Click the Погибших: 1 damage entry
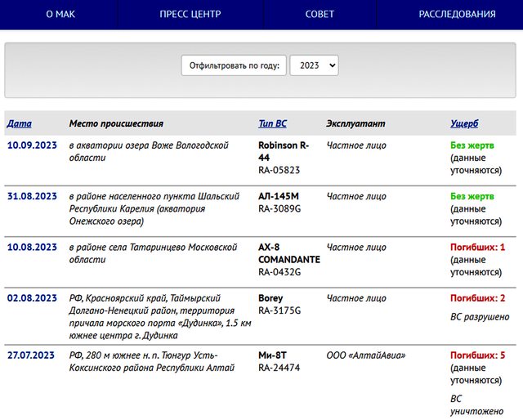The width and height of the screenshot is (523, 420). tap(477, 248)
